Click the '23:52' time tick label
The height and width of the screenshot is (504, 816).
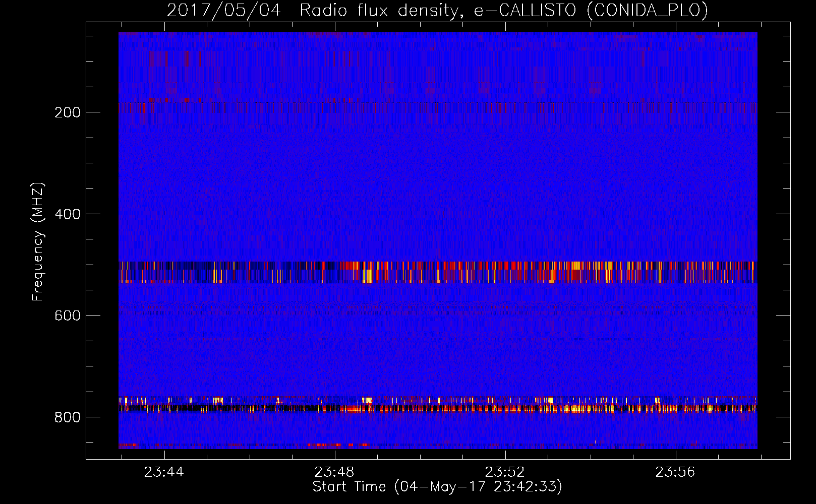click(x=504, y=472)
